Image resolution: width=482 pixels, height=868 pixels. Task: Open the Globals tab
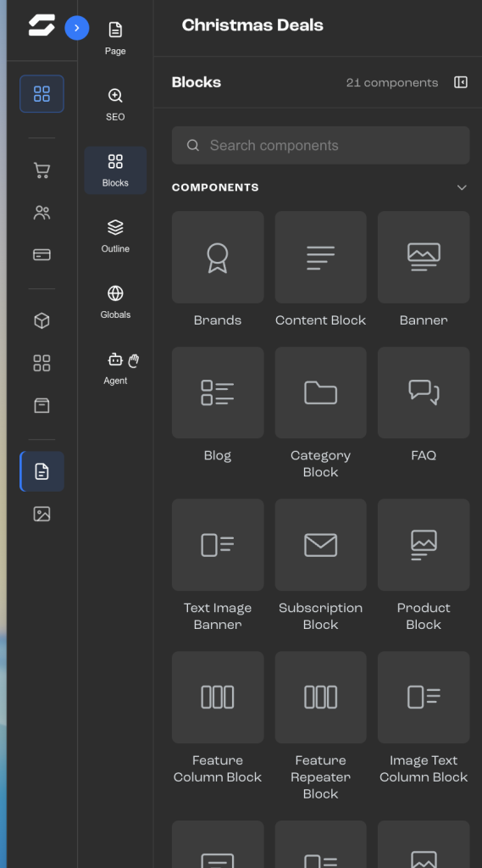tap(115, 303)
